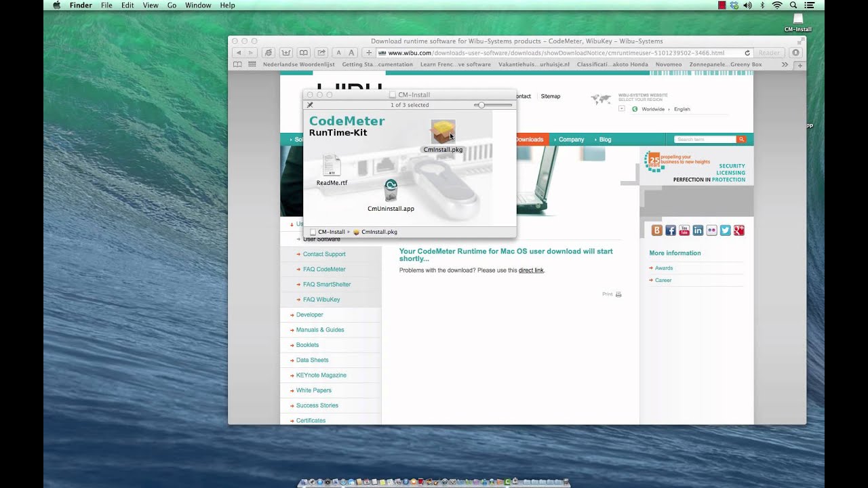Open the Twitter social icon
The width and height of the screenshot is (868, 488).
[x=725, y=230]
